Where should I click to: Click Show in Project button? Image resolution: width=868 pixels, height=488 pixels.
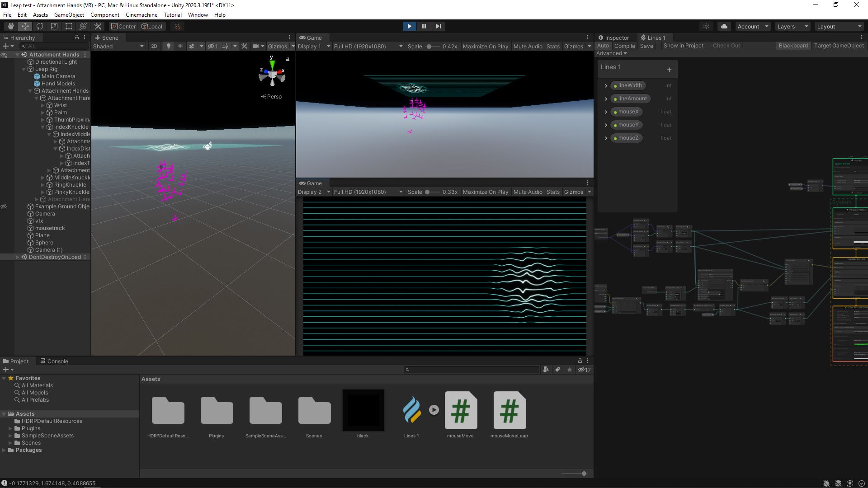[683, 46]
